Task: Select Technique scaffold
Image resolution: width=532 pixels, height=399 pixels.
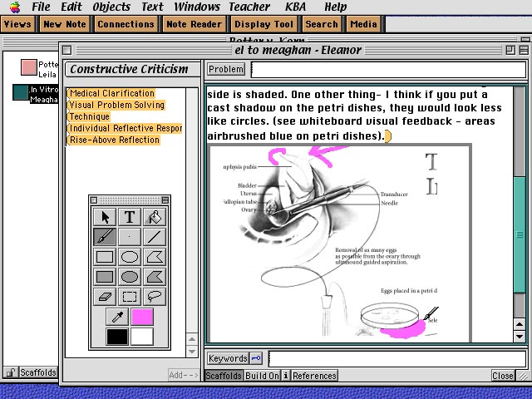Action: coord(89,116)
